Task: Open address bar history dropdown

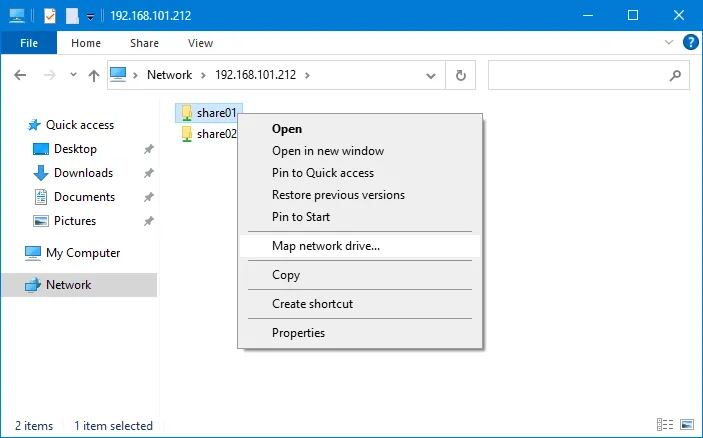Action: point(432,75)
